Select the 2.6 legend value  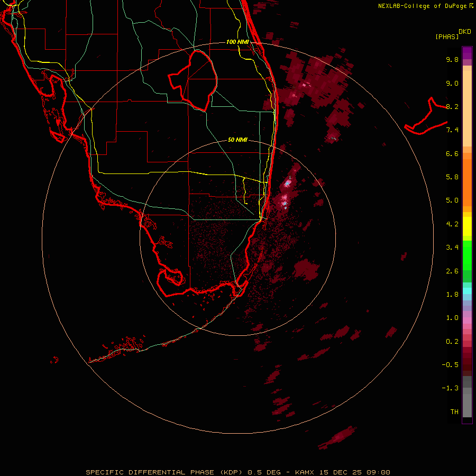coord(452,271)
